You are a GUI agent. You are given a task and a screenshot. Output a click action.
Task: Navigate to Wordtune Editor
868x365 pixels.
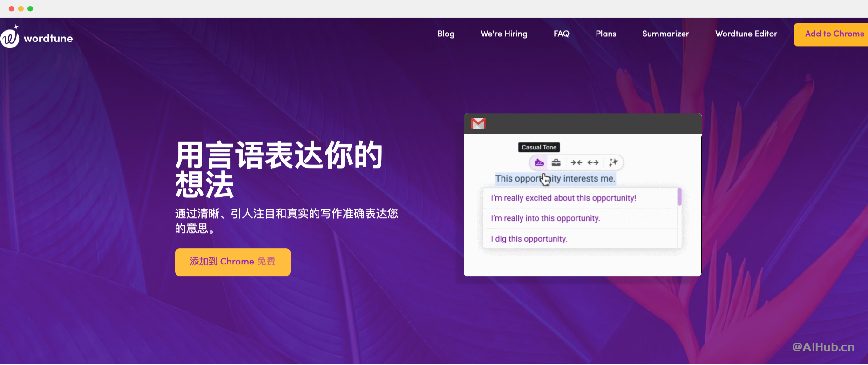[x=746, y=34]
